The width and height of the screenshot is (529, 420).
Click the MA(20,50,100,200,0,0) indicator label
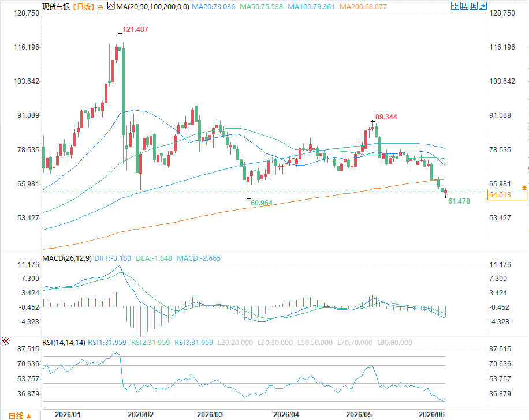coord(152,7)
